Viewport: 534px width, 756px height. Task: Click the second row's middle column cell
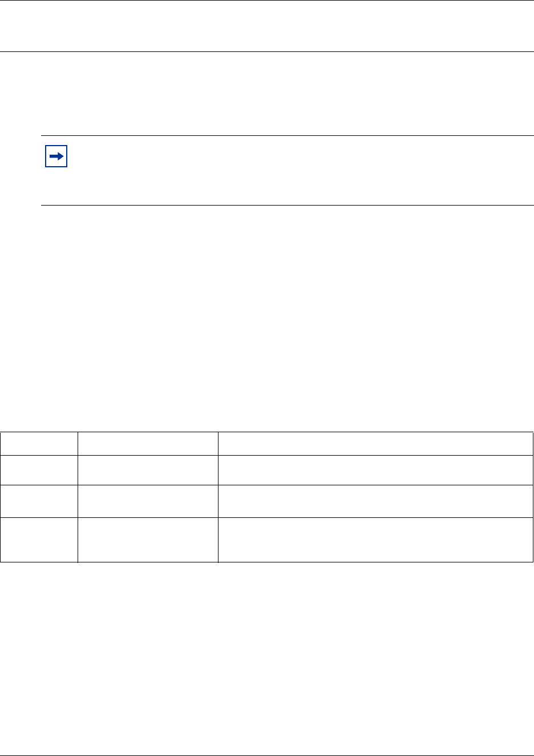point(148,470)
